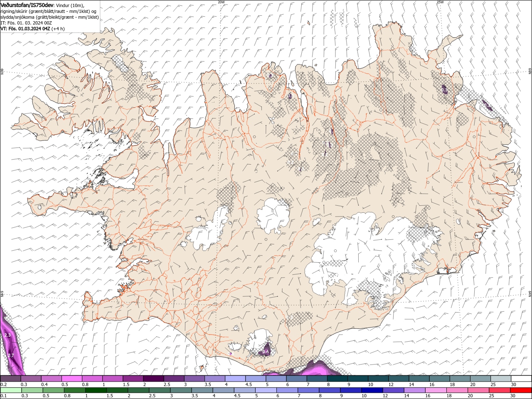Pick the darkest green 1 swatch in rain scale
This screenshot has height=399, width=532.
click(x=96, y=390)
